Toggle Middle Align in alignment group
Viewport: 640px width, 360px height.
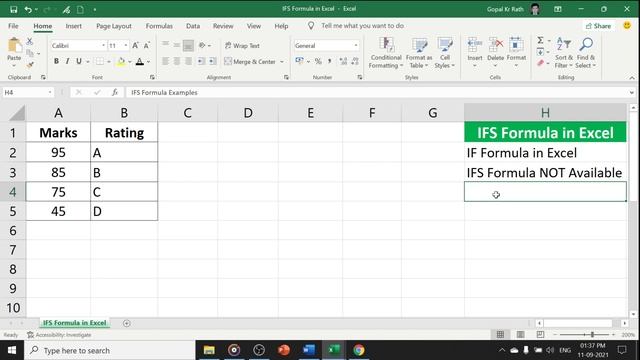(177, 45)
